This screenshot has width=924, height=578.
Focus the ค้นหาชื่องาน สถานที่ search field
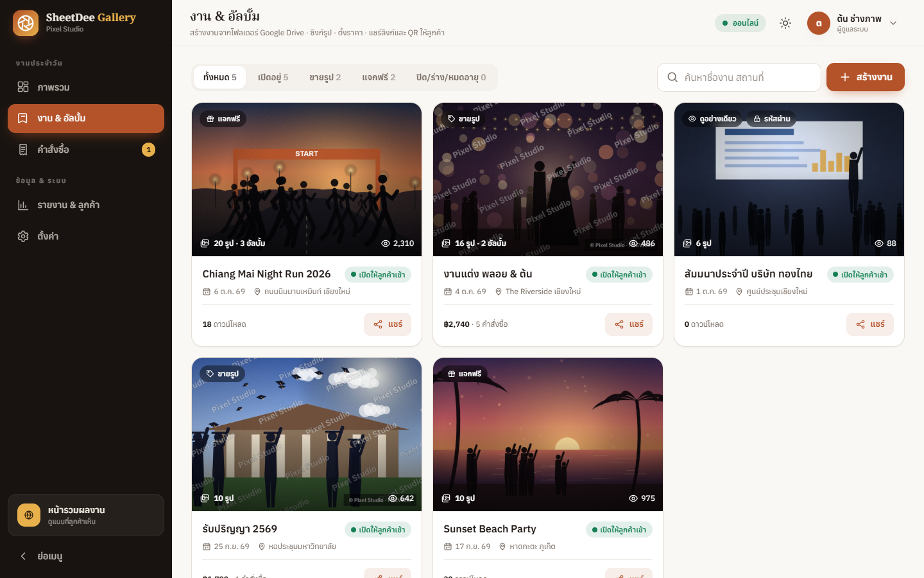coord(739,77)
